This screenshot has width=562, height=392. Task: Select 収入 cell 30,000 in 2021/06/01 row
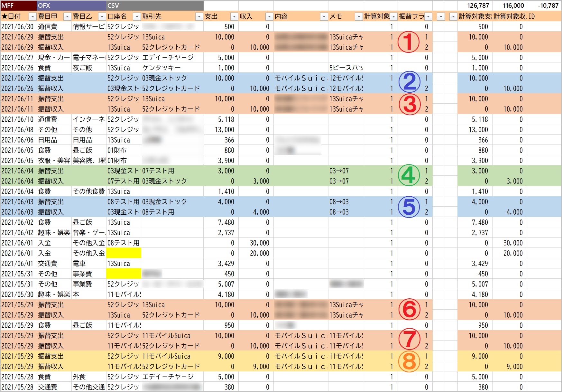[x=256, y=243]
